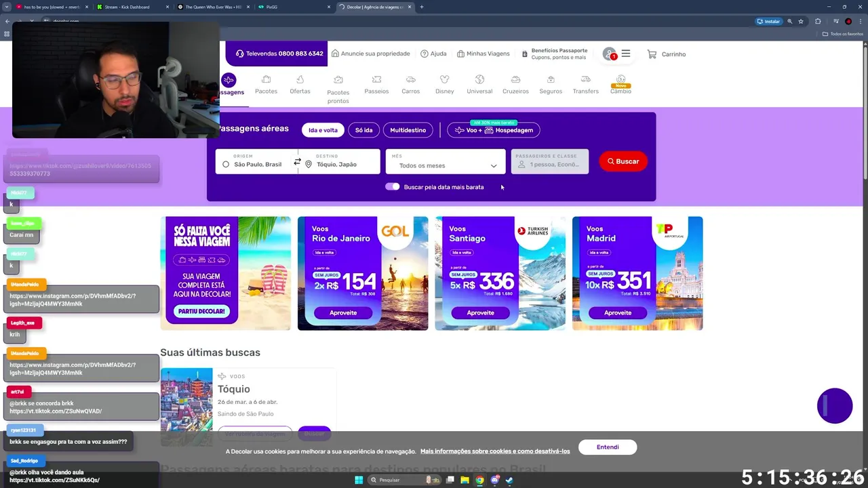The image size is (868, 488).
Task: Open Chrome three-dot menu
Action: [x=861, y=21]
